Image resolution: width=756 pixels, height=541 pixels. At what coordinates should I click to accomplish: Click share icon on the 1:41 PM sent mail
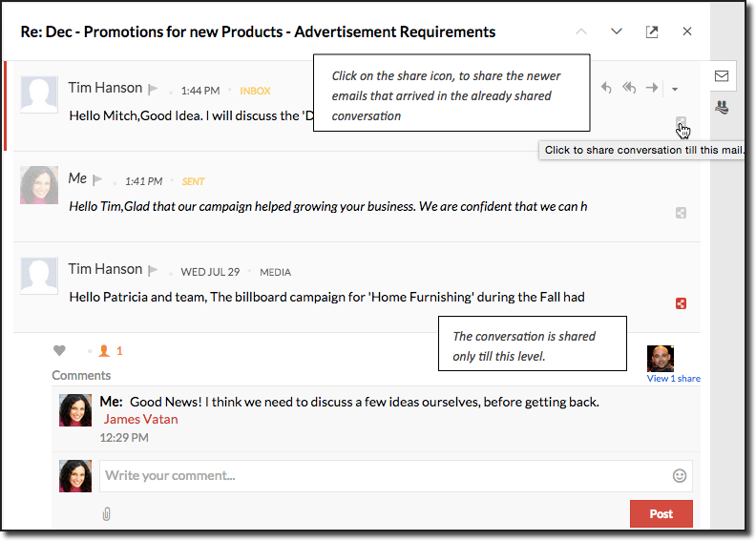(681, 213)
